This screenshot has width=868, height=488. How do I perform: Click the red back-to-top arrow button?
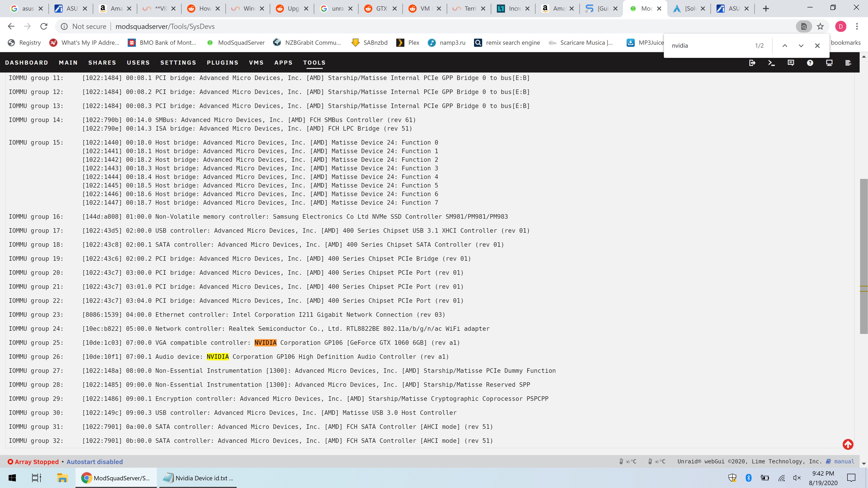[x=848, y=445]
